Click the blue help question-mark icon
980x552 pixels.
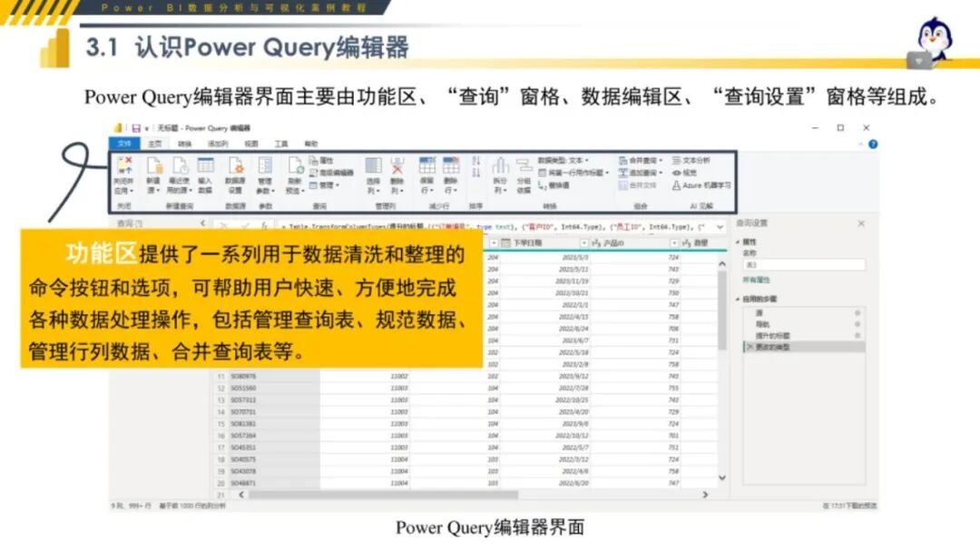tap(873, 144)
